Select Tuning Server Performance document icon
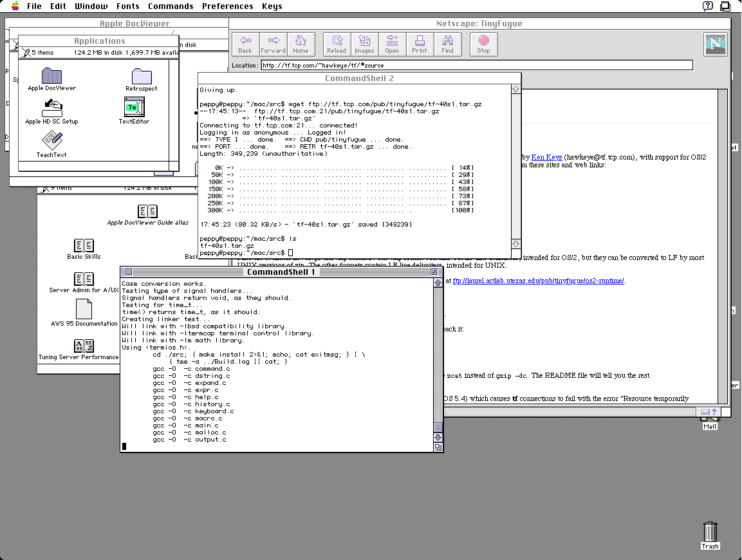 [x=84, y=346]
